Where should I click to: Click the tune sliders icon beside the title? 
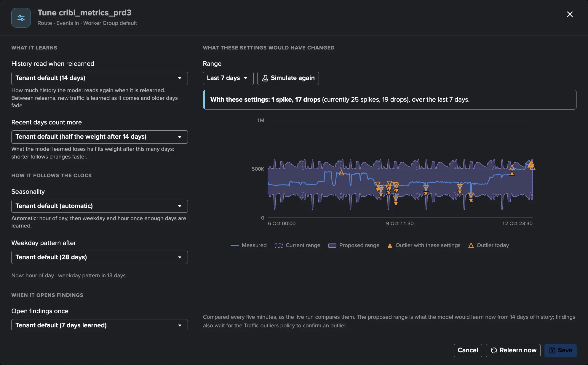click(21, 18)
